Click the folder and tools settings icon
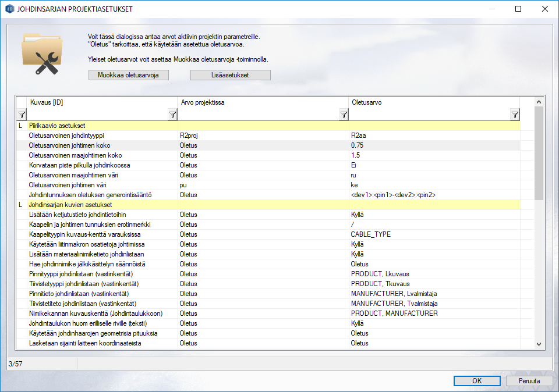This screenshot has width=559, height=392. (x=41, y=54)
